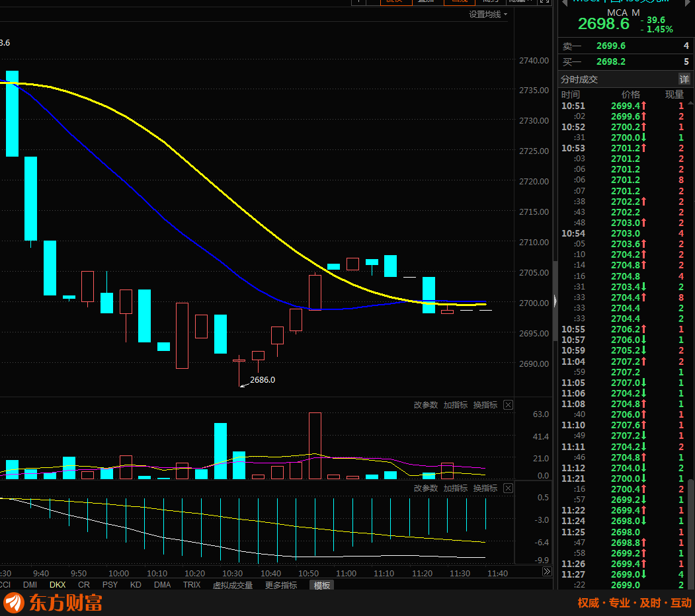Close the volume indicator panel
695x616 pixels.
pyautogui.click(x=509, y=404)
